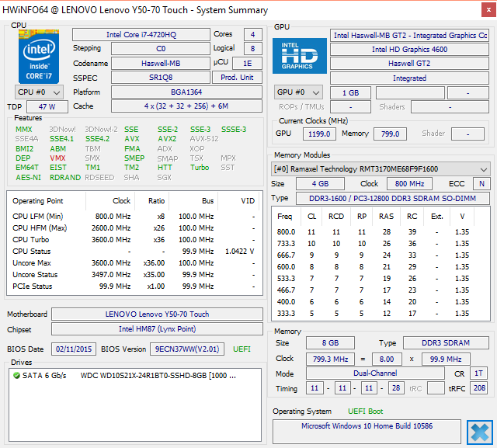This screenshot has width=497, height=448.
Task: Click the CPU HFM (Max) row
Action: coord(134,228)
